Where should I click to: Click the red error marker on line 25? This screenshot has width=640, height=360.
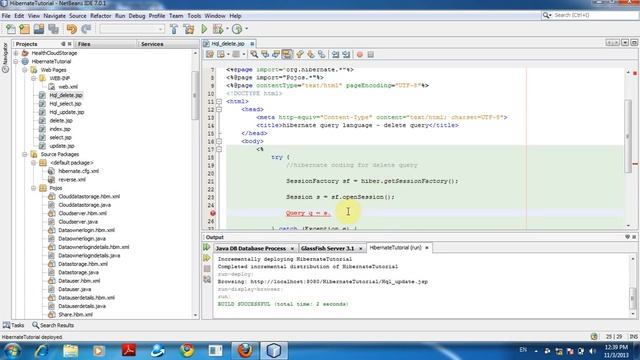[x=213, y=213]
